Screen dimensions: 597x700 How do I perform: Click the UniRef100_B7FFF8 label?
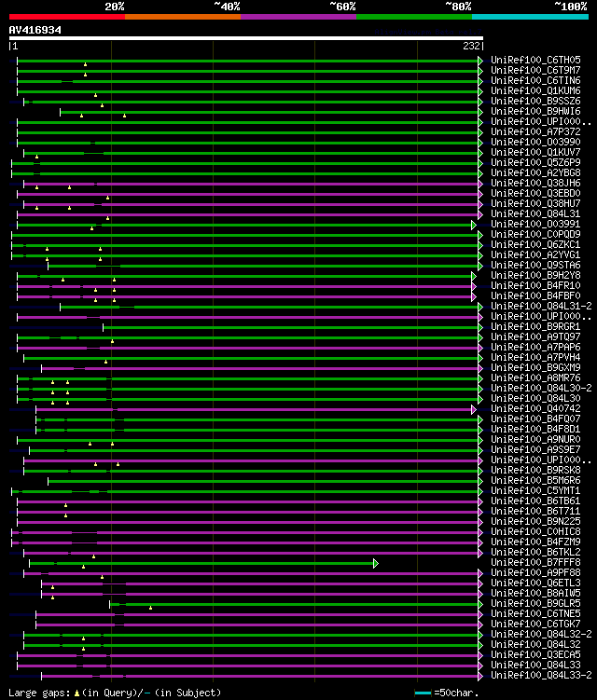(535, 563)
